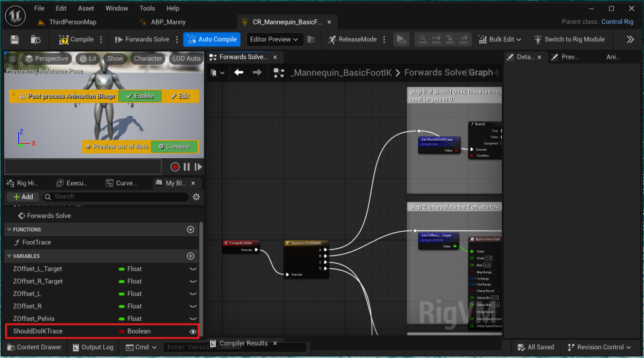
Task: Open the File menu
Action: tap(39, 8)
